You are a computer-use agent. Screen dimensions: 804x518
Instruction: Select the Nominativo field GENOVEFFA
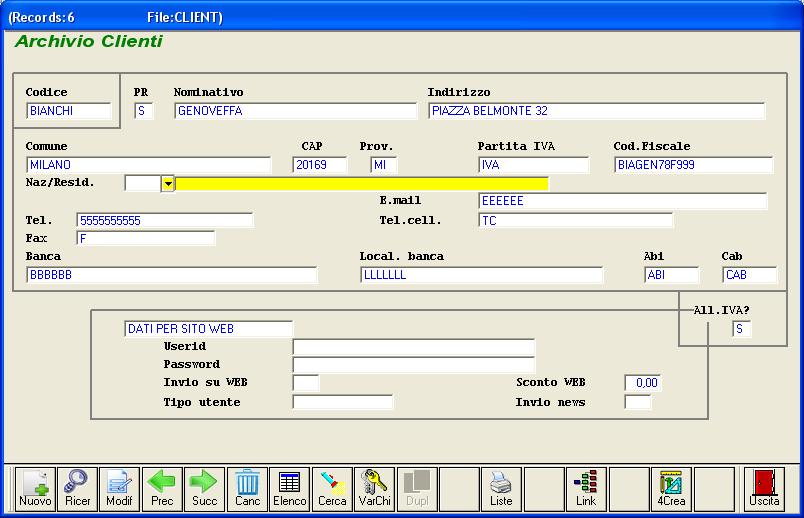point(295,111)
